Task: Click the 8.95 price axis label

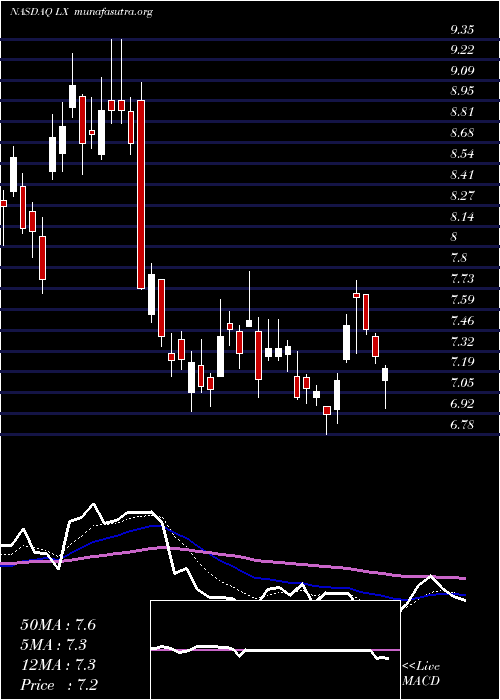Action: click(x=462, y=91)
